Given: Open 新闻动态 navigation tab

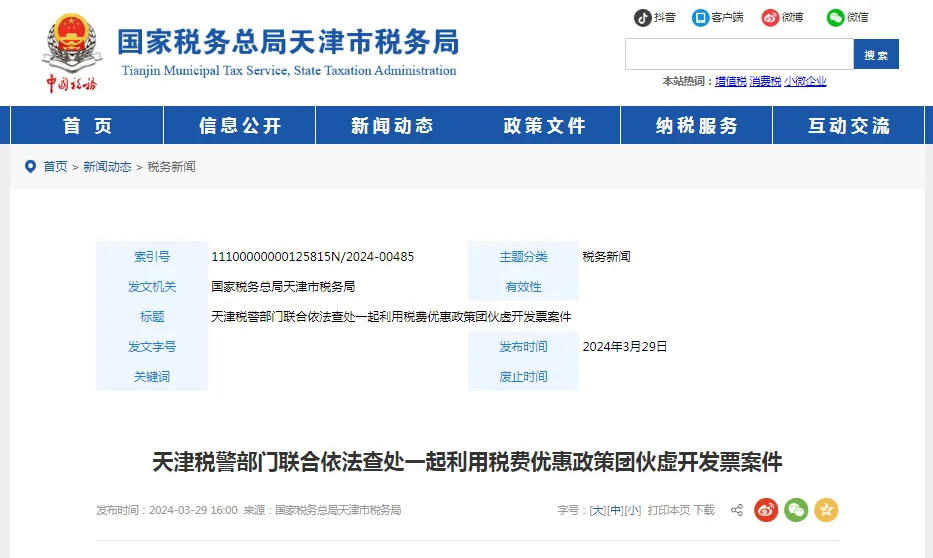Looking at the screenshot, I should coord(392,125).
